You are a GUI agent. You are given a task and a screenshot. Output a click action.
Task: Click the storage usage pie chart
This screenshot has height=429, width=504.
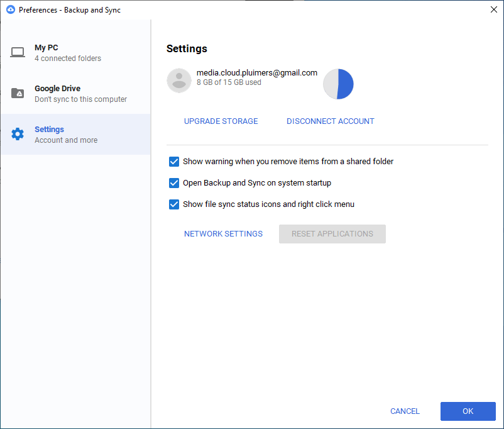pos(338,83)
